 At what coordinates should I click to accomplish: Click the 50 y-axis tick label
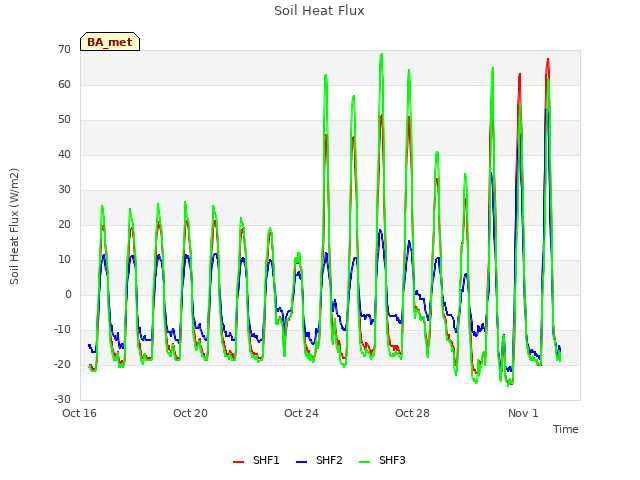click(x=64, y=120)
